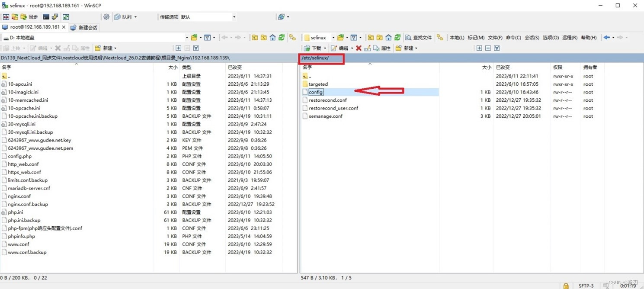Go to home directory in local panel
The image size is (644, 289).
click(x=272, y=38)
